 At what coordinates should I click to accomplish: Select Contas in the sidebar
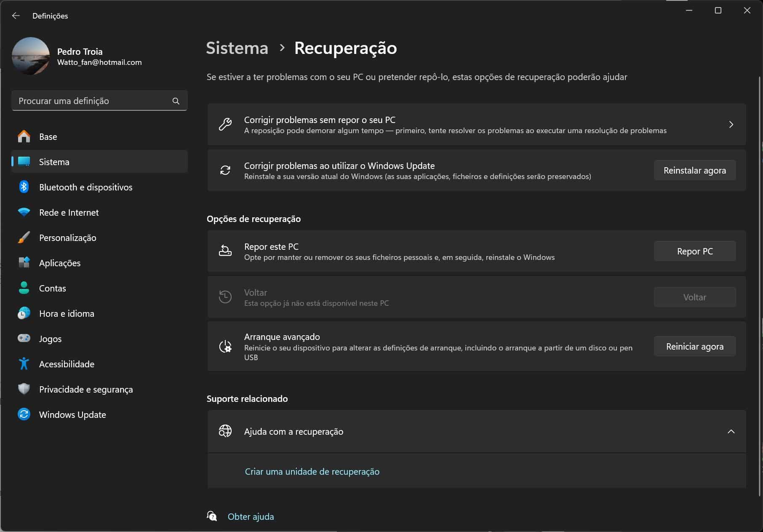point(53,289)
